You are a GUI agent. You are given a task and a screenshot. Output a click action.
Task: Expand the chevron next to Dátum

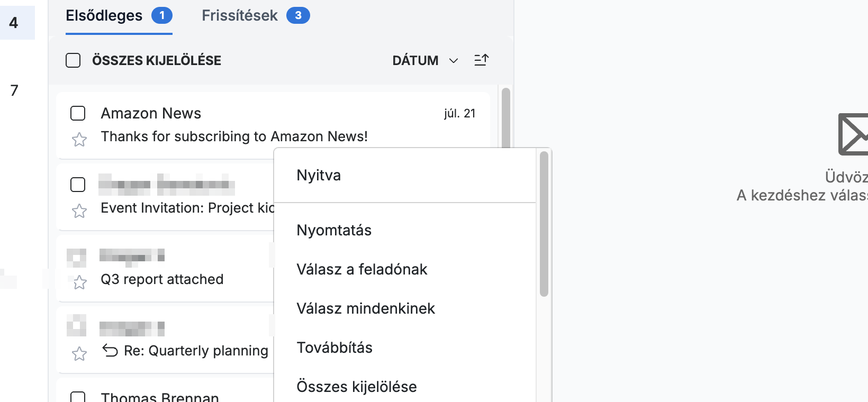(453, 61)
